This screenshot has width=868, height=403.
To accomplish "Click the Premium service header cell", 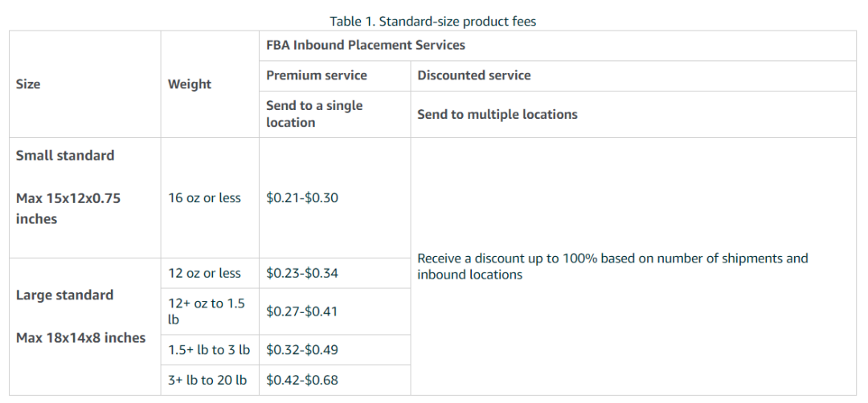I will (317, 75).
